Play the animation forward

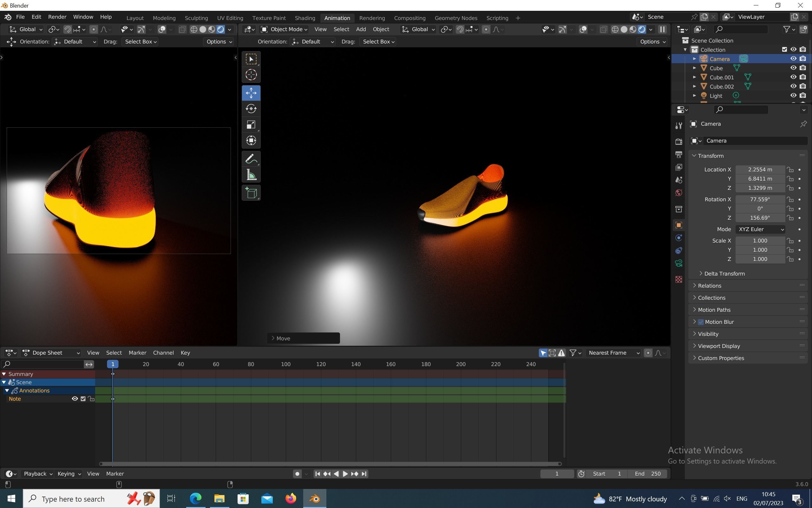coord(345,474)
